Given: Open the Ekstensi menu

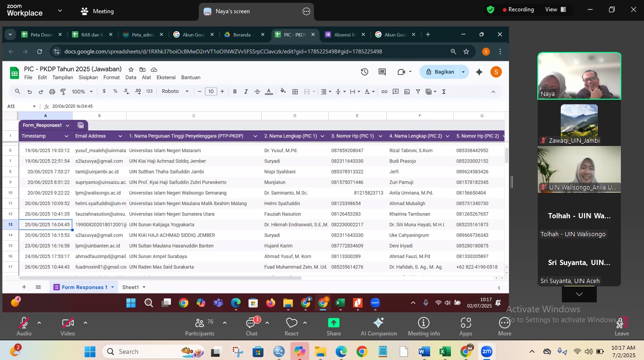Looking at the screenshot, I should pos(166,77).
